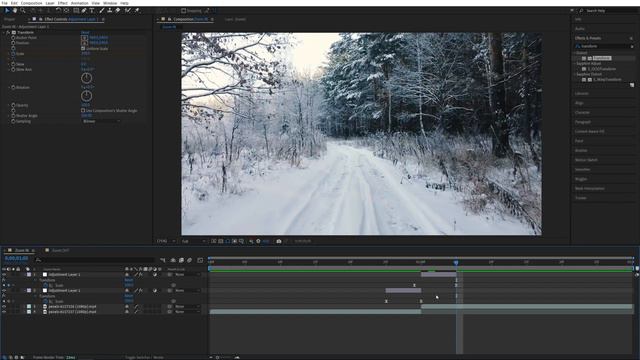This screenshot has height=360, width=640.
Task: Open the Full resolution dropdown
Action: click(x=193, y=241)
